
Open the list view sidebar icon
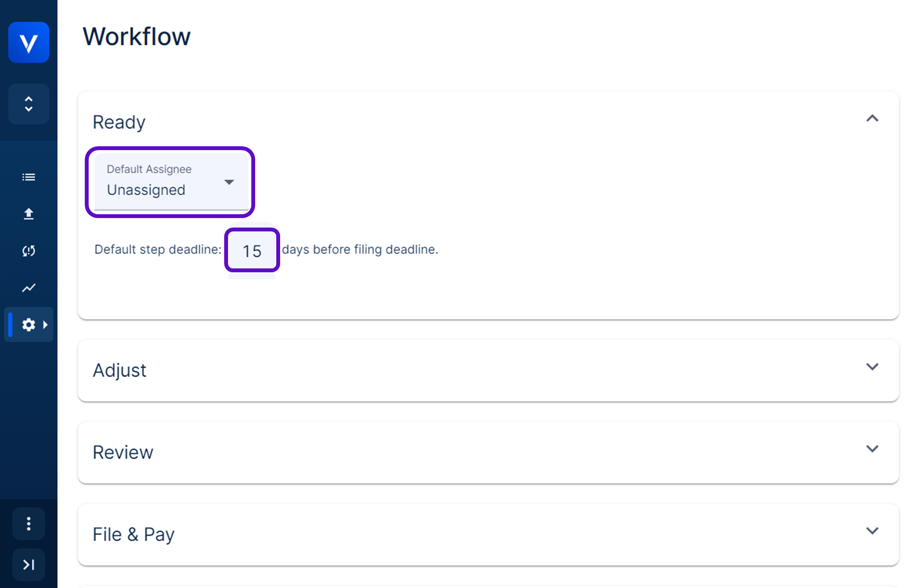click(28, 177)
